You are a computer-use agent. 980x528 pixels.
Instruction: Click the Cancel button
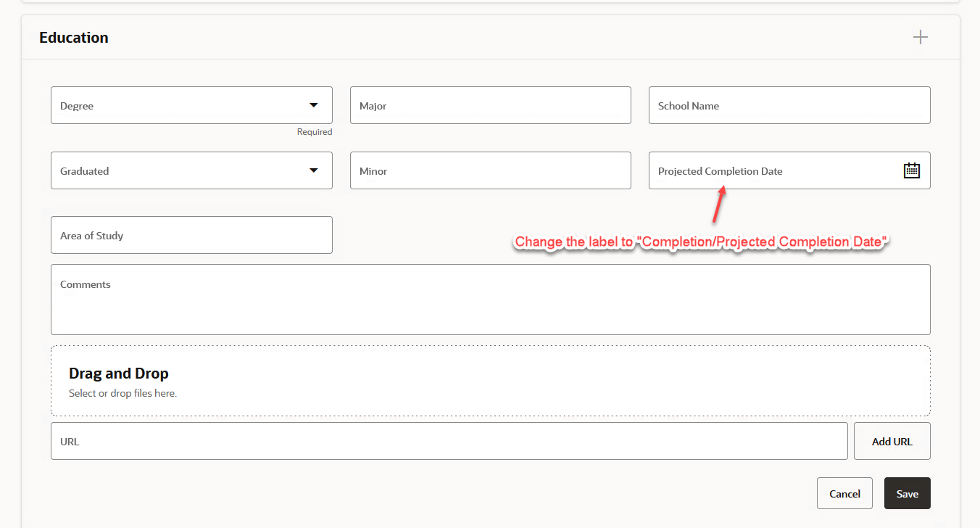coord(844,493)
